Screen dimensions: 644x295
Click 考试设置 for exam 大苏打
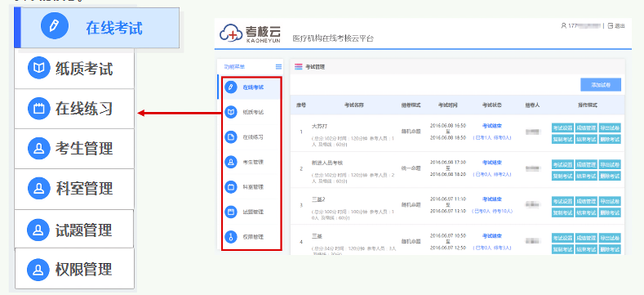(562, 127)
